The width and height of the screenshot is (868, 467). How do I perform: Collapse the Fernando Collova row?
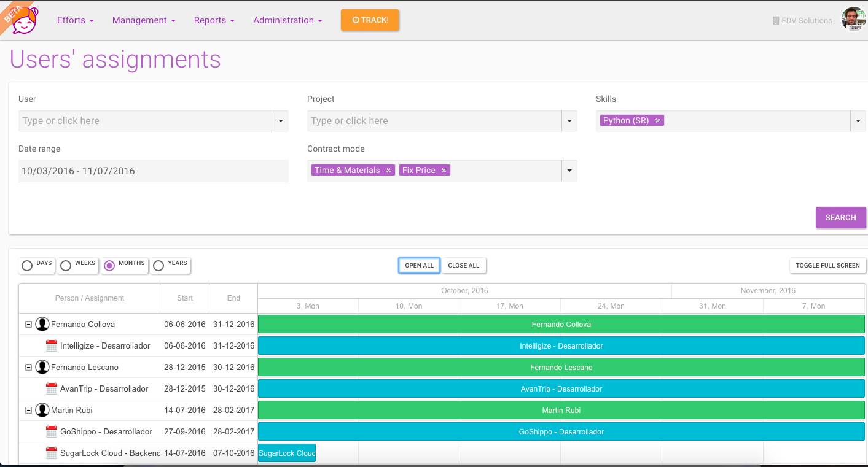point(28,324)
